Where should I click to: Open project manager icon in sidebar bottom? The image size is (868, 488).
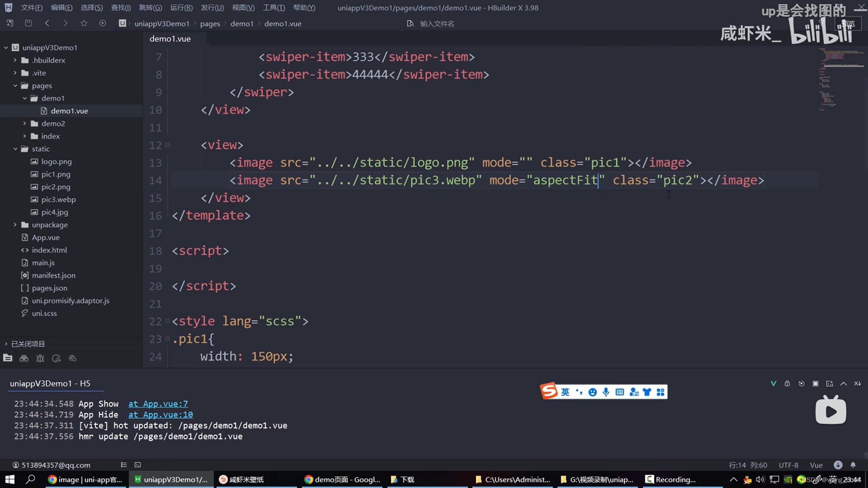pos(8,358)
